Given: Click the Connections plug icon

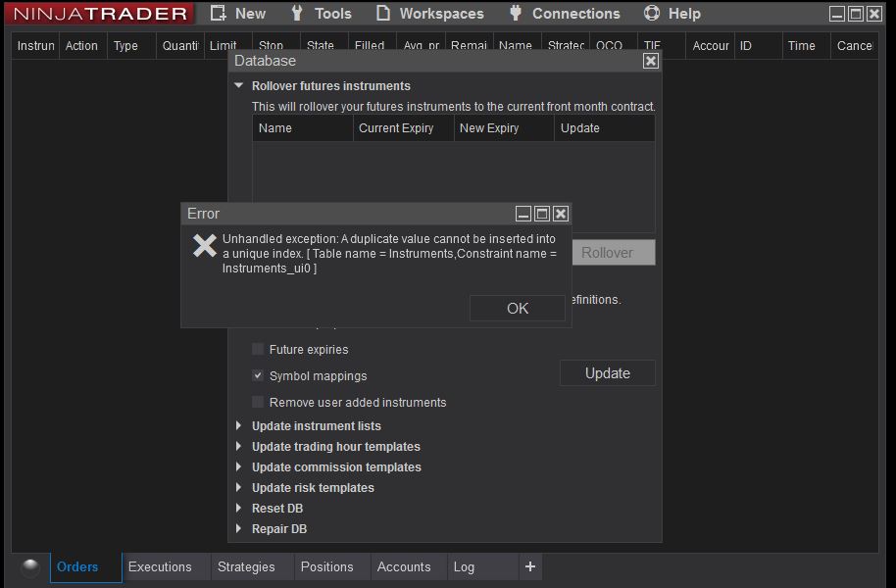Looking at the screenshot, I should (x=516, y=13).
